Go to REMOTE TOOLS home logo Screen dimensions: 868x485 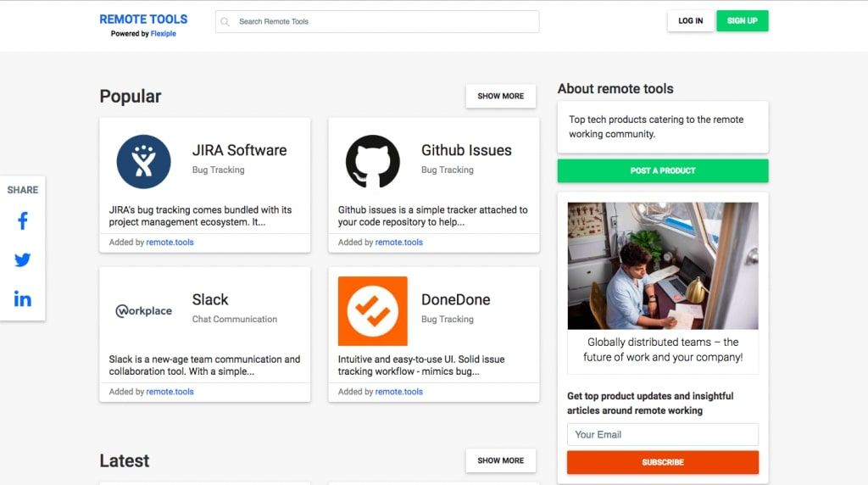[x=143, y=20]
